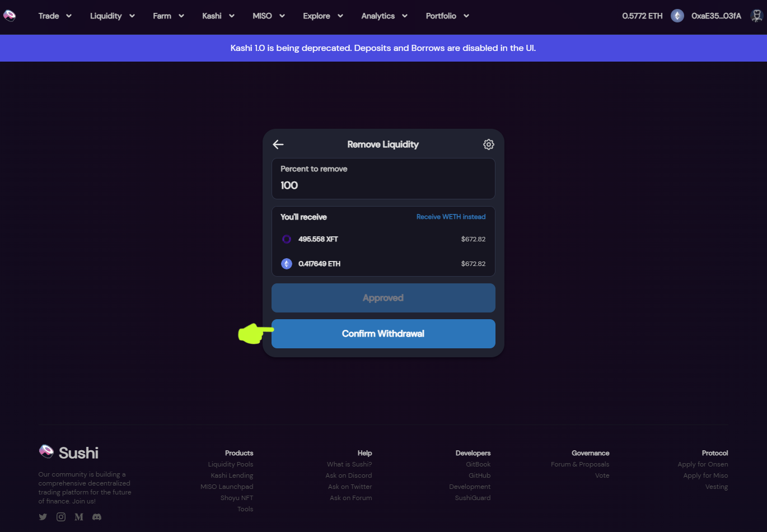
Task: Open GitBook developer link
Action: 478,464
